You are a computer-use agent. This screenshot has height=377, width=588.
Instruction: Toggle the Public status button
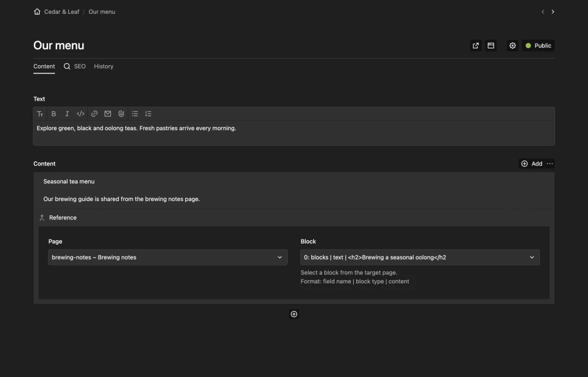[539, 46]
